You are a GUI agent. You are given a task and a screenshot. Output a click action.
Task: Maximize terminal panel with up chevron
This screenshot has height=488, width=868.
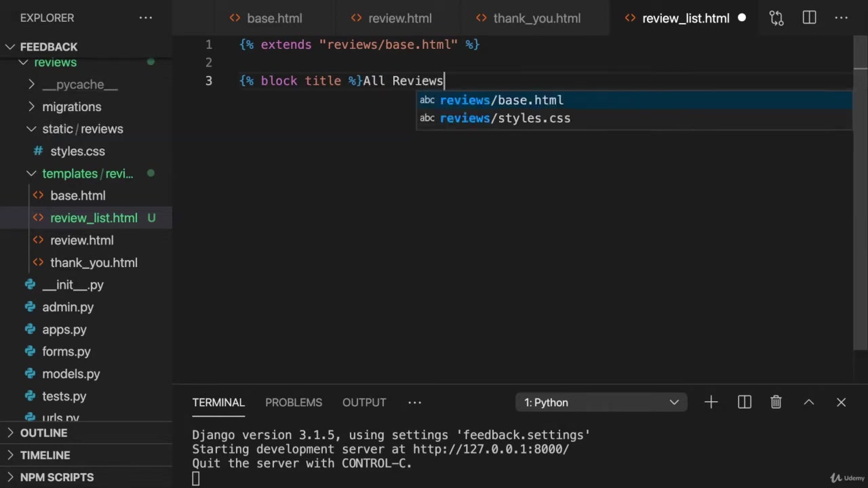pos(809,403)
